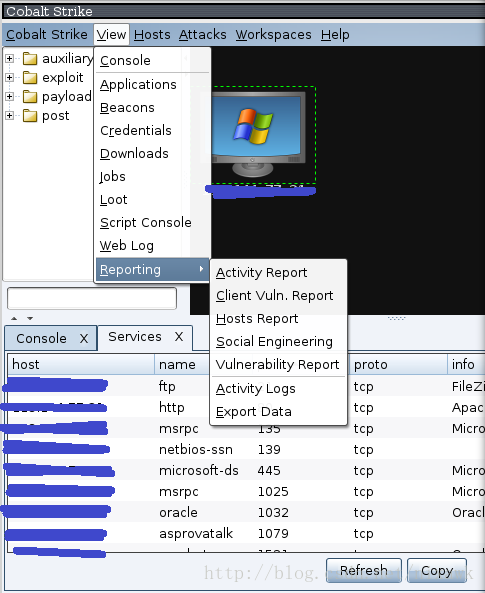Open the Help menu
Image resolution: width=485 pixels, height=593 pixels.
[335, 34]
